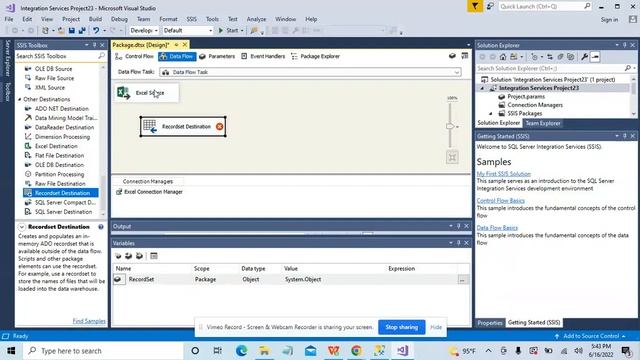The width and height of the screenshot is (640, 360).
Task: Collapse Recordset Destination description panel
Action: pyautogui.click(x=22, y=227)
